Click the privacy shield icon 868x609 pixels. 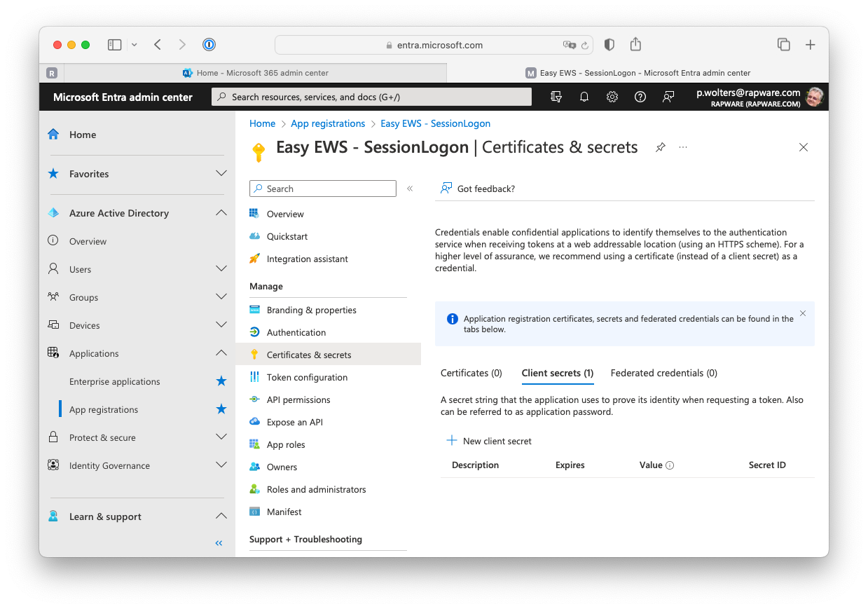pos(609,45)
